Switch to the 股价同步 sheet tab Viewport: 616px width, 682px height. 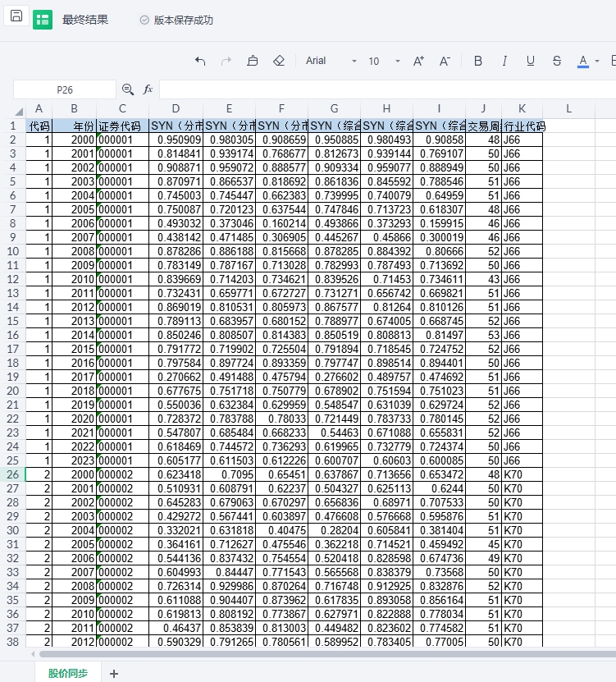click(68, 673)
